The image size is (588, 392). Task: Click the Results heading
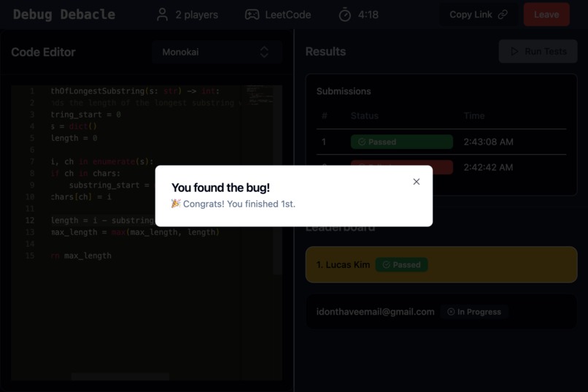point(325,51)
